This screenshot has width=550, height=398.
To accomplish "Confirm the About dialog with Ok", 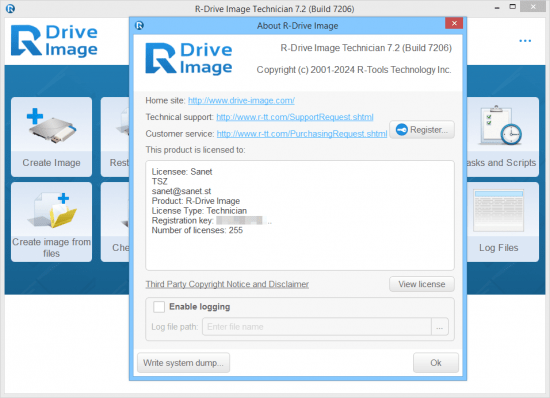I will (x=436, y=363).
